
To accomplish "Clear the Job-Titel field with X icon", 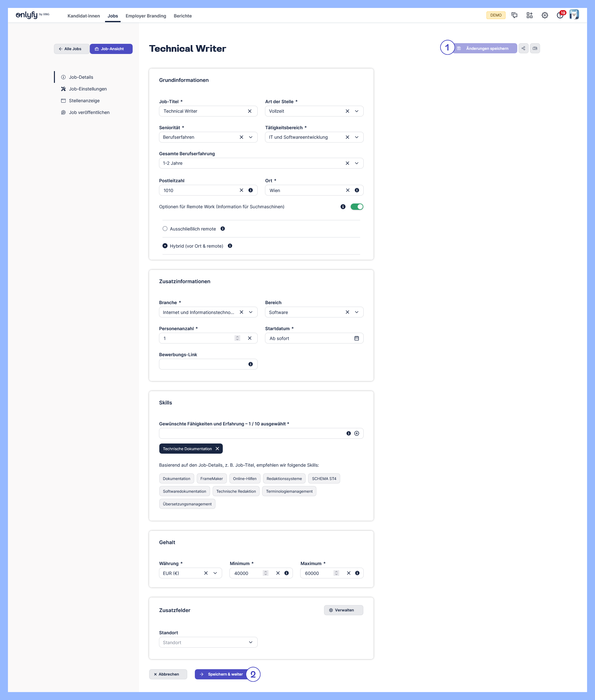I will [250, 111].
